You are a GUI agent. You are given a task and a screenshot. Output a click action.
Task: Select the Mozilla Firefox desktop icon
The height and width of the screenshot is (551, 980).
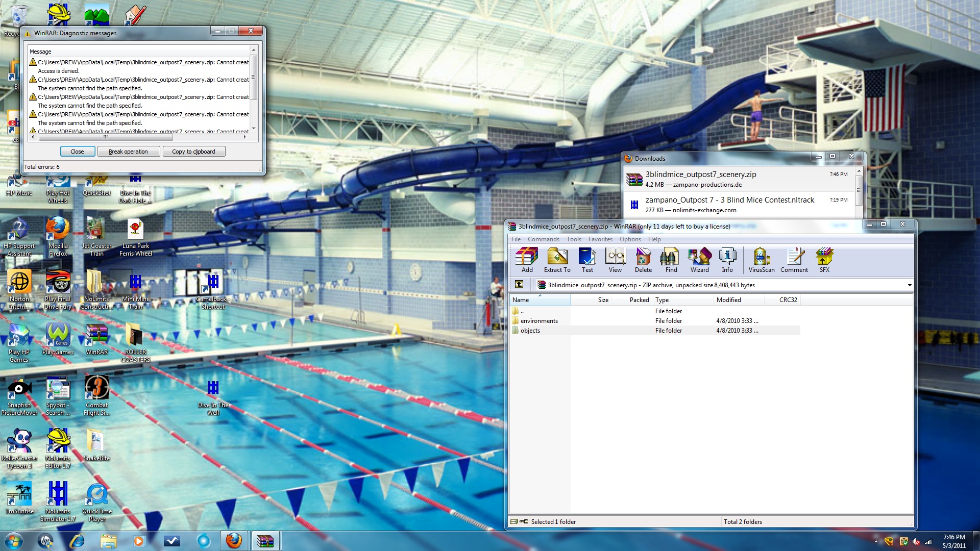coord(58,236)
